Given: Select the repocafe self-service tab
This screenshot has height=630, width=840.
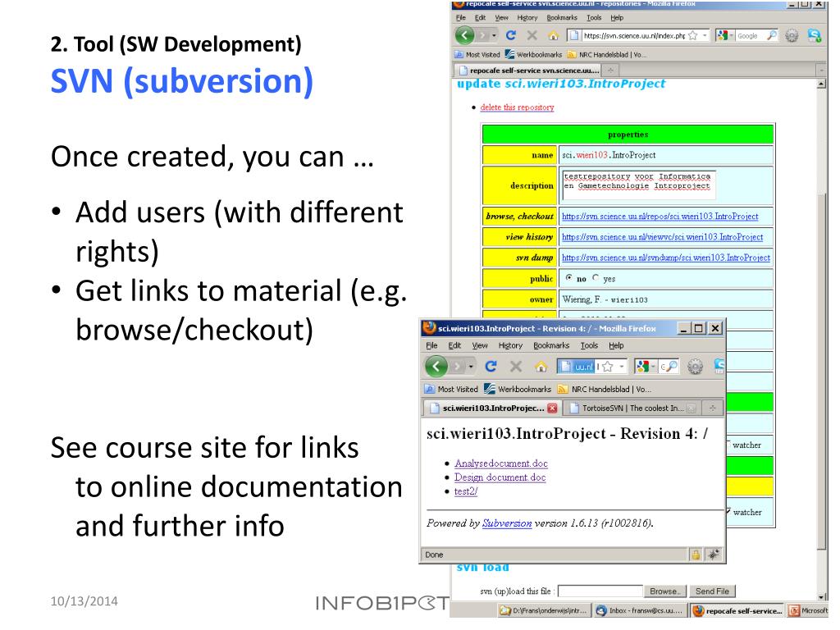Looking at the screenshot, I should 528,71.
